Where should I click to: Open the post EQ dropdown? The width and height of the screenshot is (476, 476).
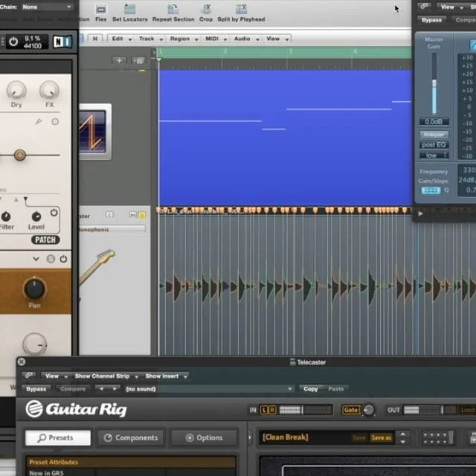tap(434, 145)
